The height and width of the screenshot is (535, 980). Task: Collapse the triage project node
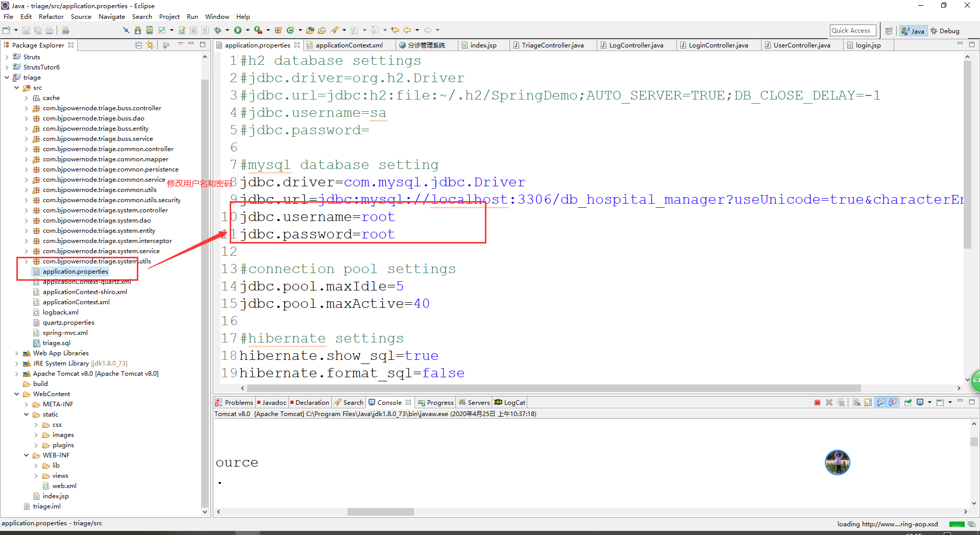coord(7,78)
